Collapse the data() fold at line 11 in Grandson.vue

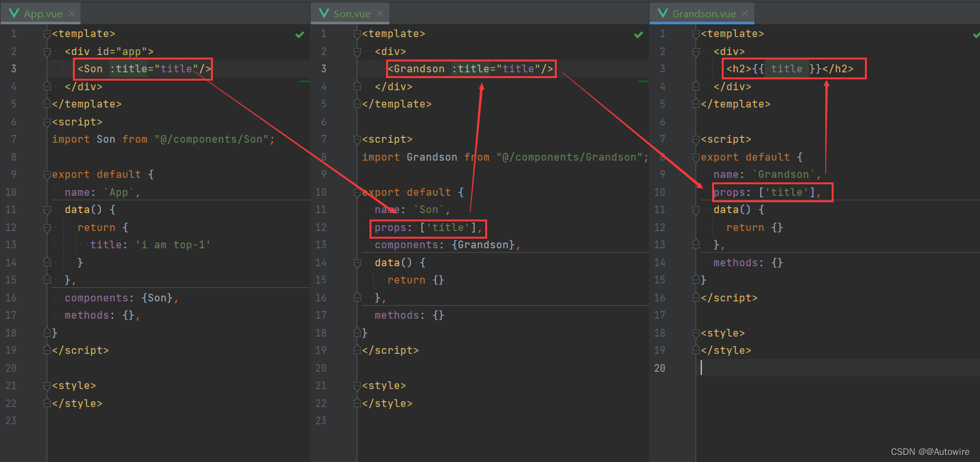click(x=696, y=209)
